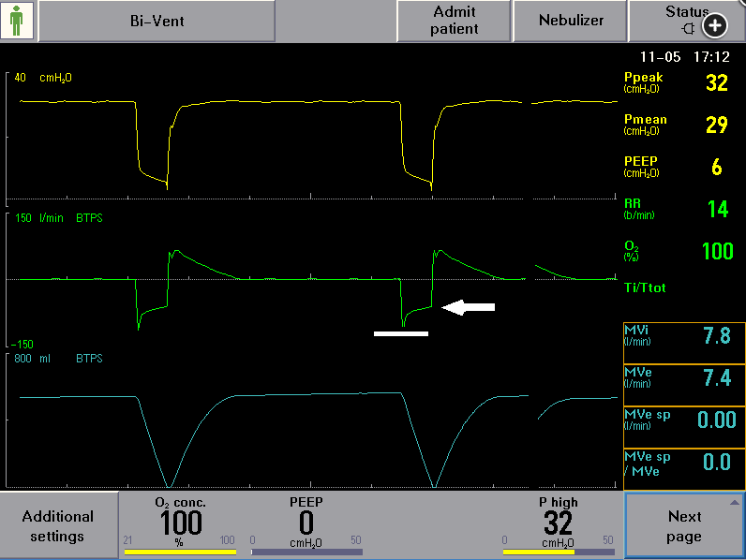The height and width of the screenshot is (560, 746).
Task: Click the blue volume waveform
Action: pos(281,395)
